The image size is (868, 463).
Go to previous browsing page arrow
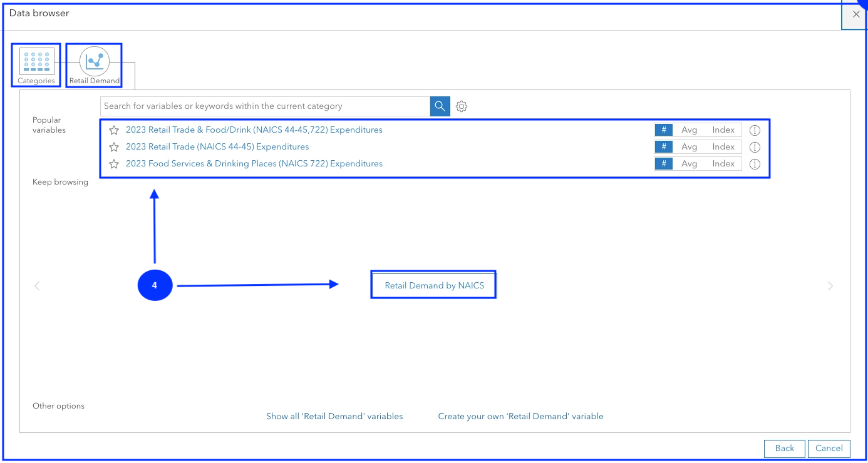[x=37, y=286]
